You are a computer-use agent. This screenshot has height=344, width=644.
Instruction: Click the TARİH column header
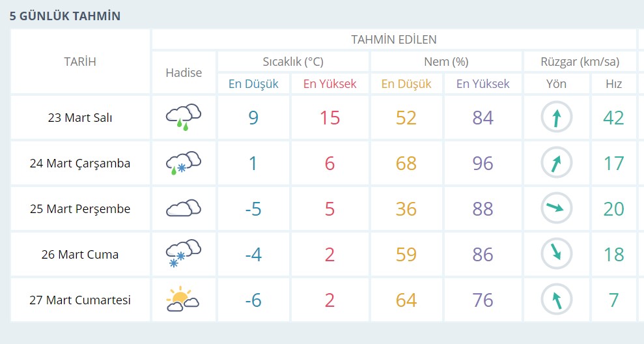(x=80, y=62)
